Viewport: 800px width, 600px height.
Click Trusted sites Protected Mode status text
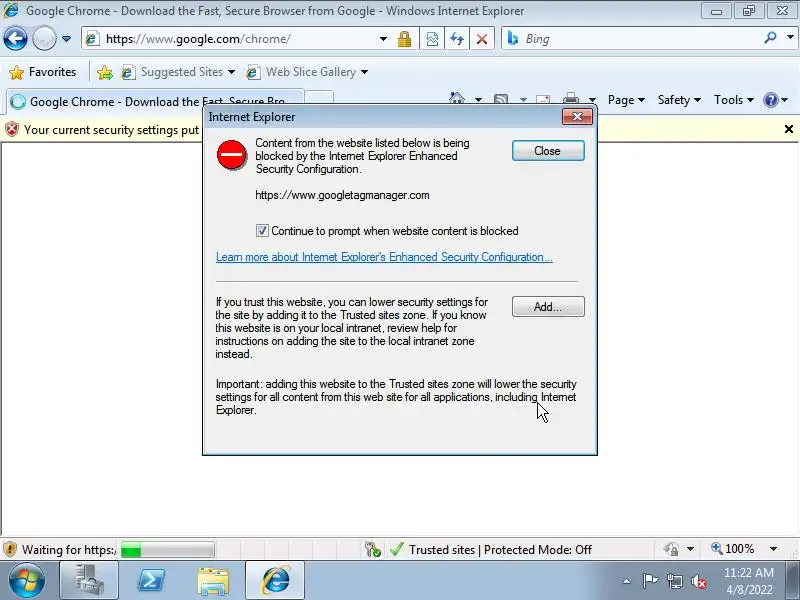500,549
